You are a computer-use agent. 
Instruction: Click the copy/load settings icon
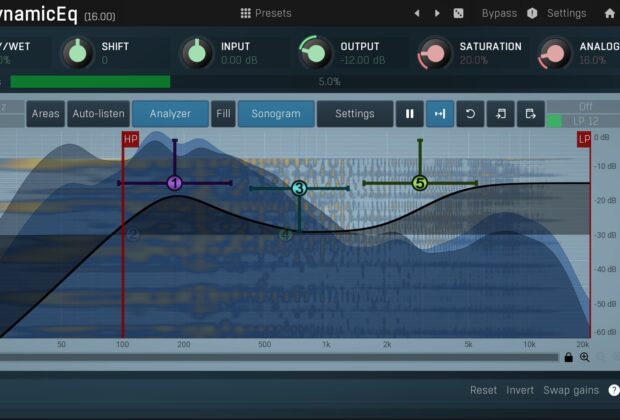tap(501, 114)
